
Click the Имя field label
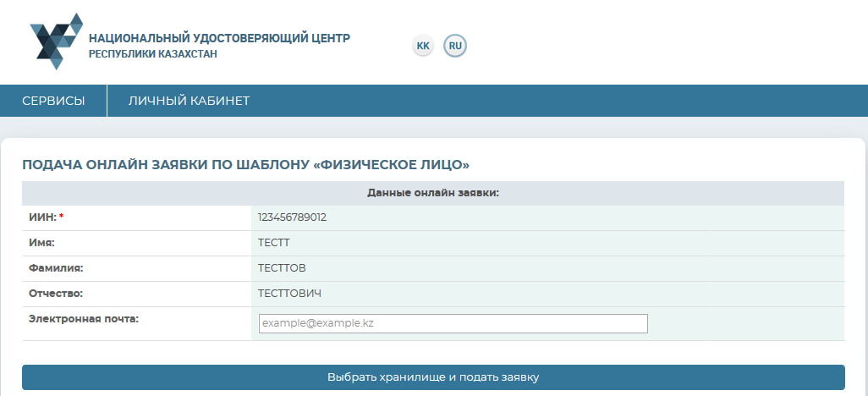(41, 243)
